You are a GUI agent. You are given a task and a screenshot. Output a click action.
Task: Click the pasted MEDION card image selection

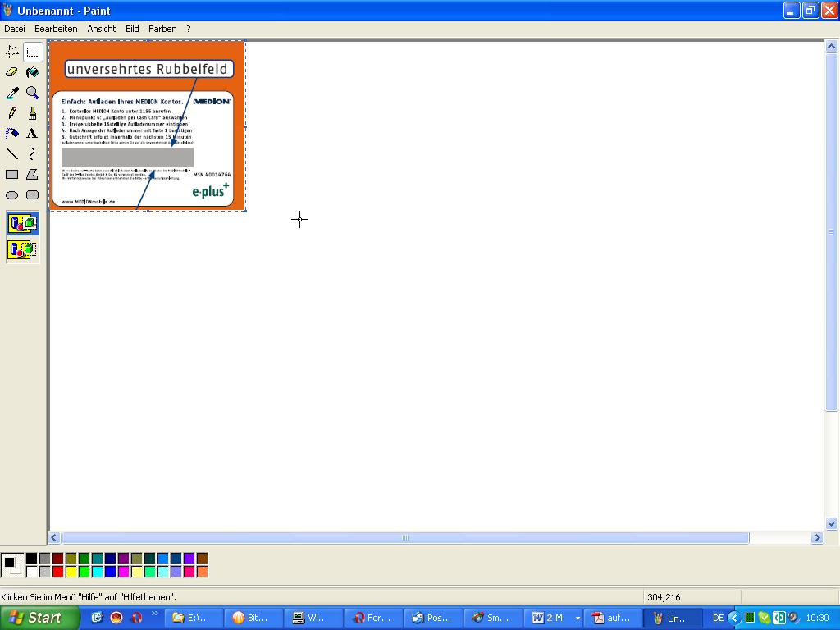click(x=148, y=126)
